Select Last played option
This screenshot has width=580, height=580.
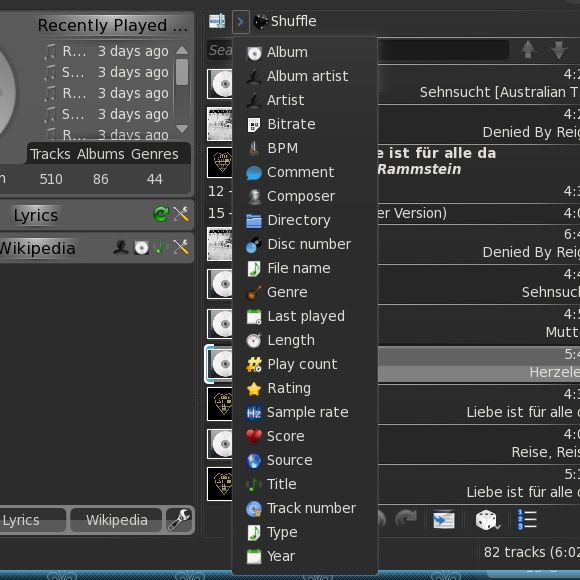tap(305, 317)
